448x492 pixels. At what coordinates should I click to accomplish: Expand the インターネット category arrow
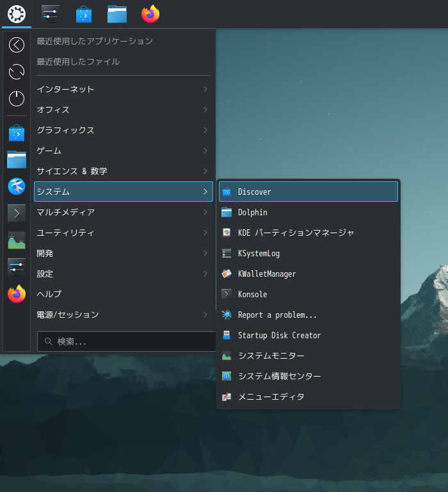[205, 89]
